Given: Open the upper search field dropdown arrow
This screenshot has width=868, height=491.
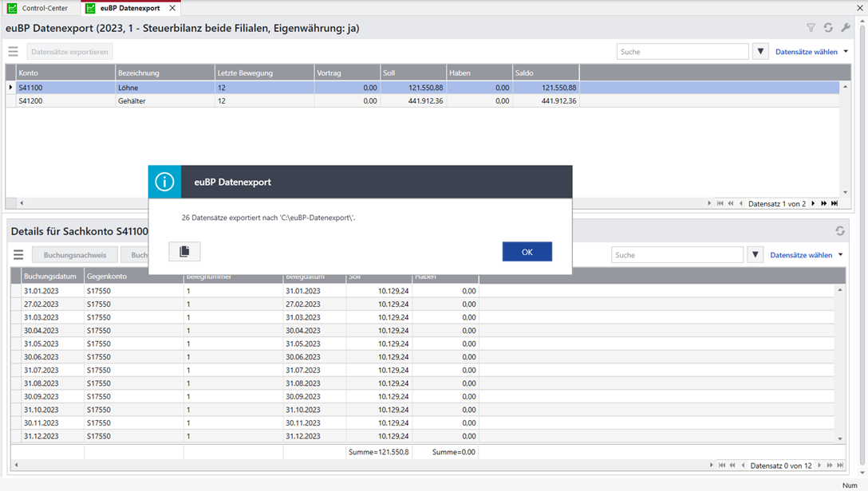Looking at the screenshot, I should click(x=760, y=52).
